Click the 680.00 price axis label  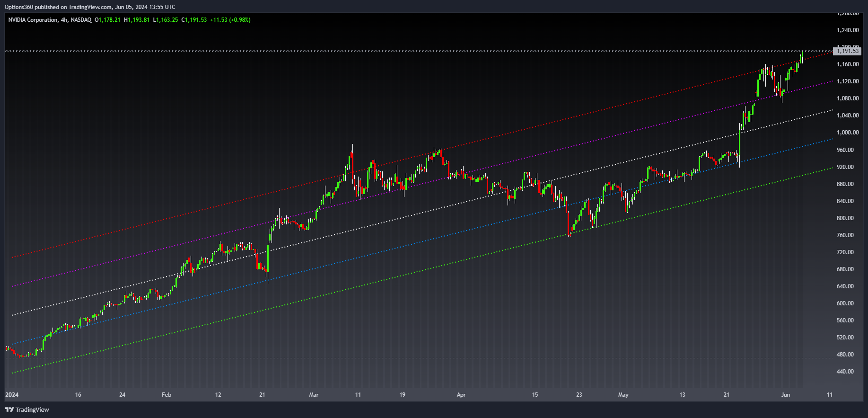[x=845, y=269]
